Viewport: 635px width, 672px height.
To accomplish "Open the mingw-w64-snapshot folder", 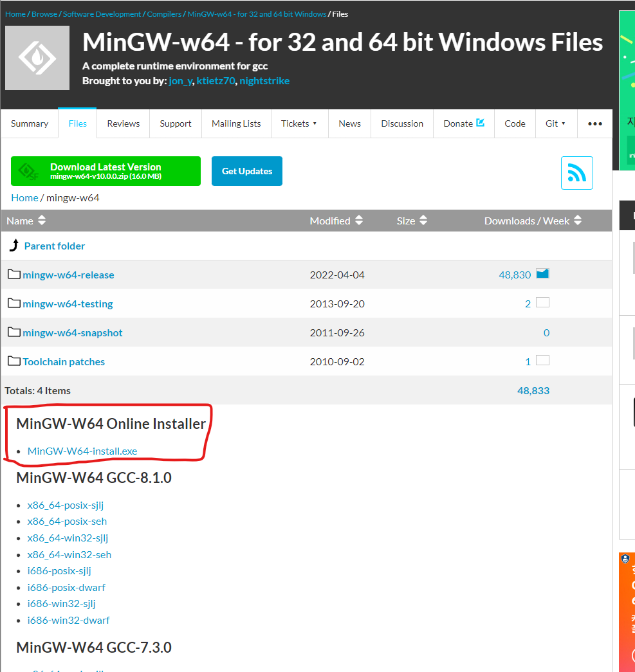I will pyautogui.click(x=73, y=332).
